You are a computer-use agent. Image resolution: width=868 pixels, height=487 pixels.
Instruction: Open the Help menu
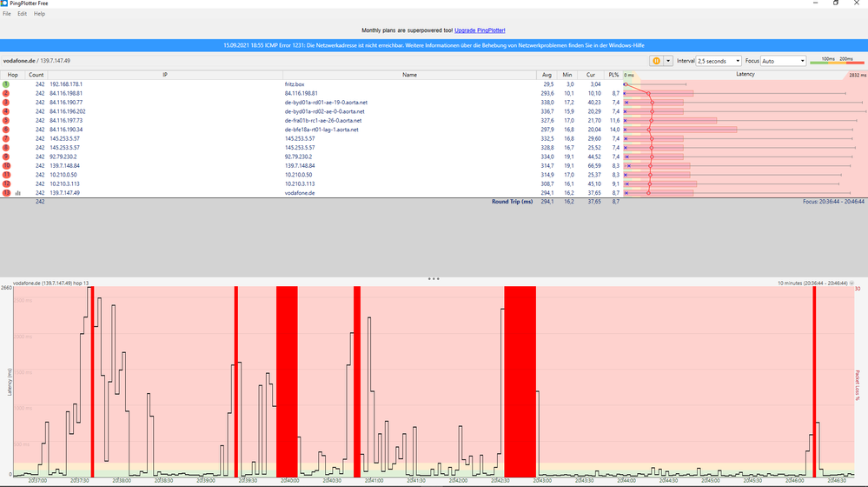click(x=39, y=14)
